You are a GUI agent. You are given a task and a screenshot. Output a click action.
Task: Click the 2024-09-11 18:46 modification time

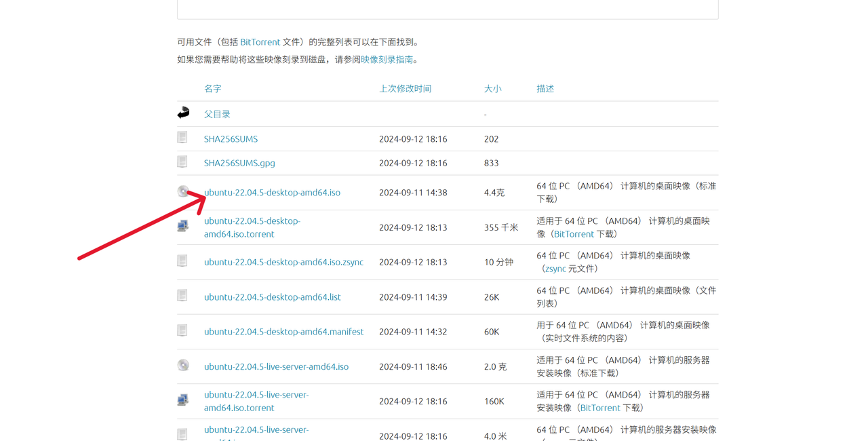[413, 366]
